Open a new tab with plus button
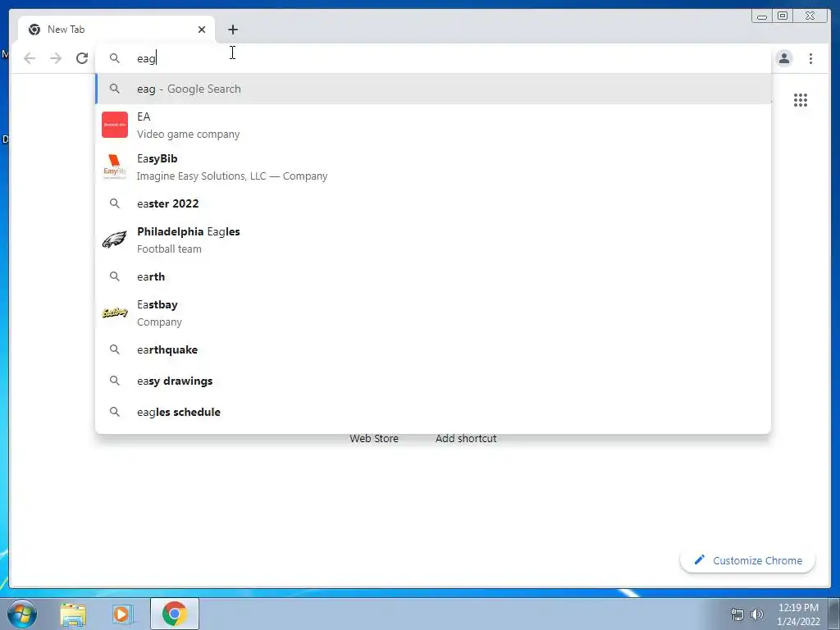 click(232, 30)
